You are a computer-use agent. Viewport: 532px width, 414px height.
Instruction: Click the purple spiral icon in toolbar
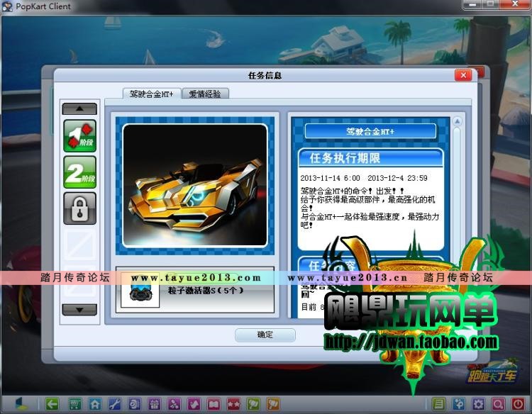pyautogui.click(x=134, y=404)
